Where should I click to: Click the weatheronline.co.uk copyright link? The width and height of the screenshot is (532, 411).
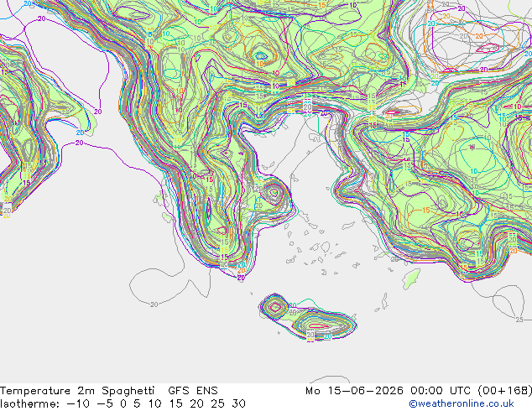point(462,403)
